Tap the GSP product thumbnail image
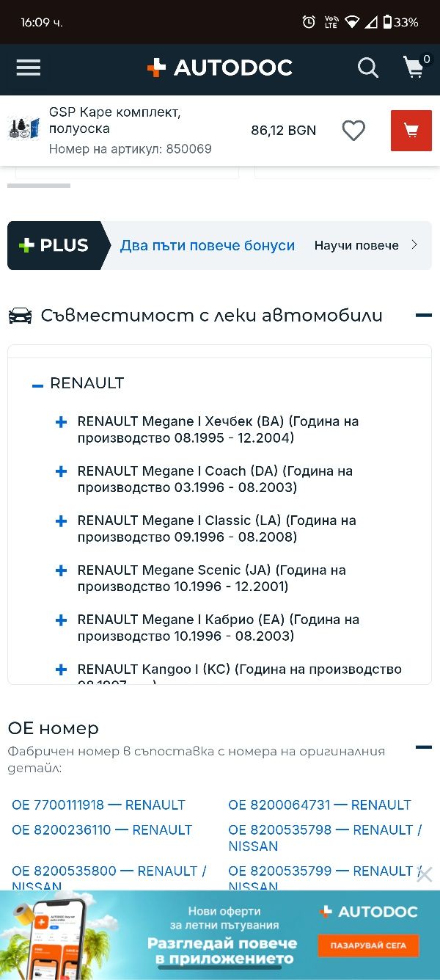Screen dimensions: 440x980 pyautogui.click(x=24, y=128)
